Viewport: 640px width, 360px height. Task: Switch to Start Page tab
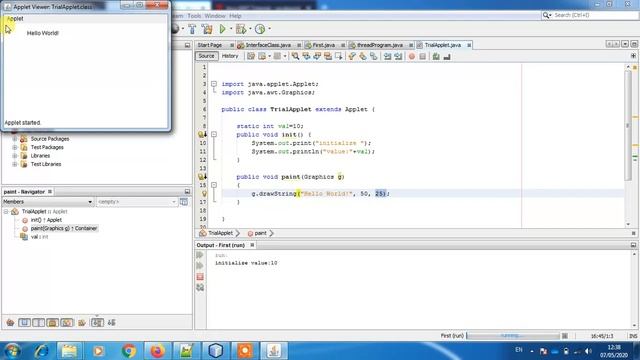click(210, 45)
